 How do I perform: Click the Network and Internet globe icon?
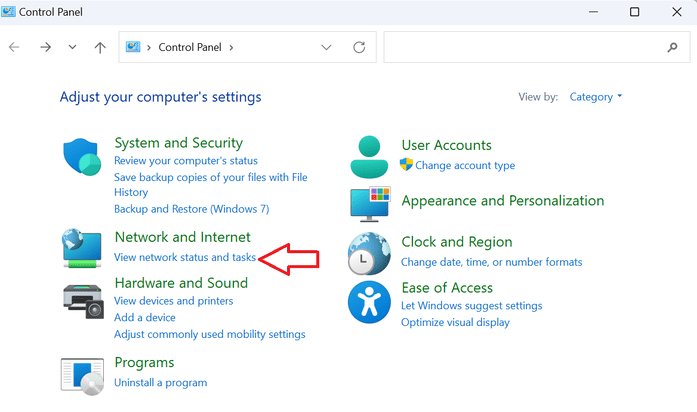point(82,248)
